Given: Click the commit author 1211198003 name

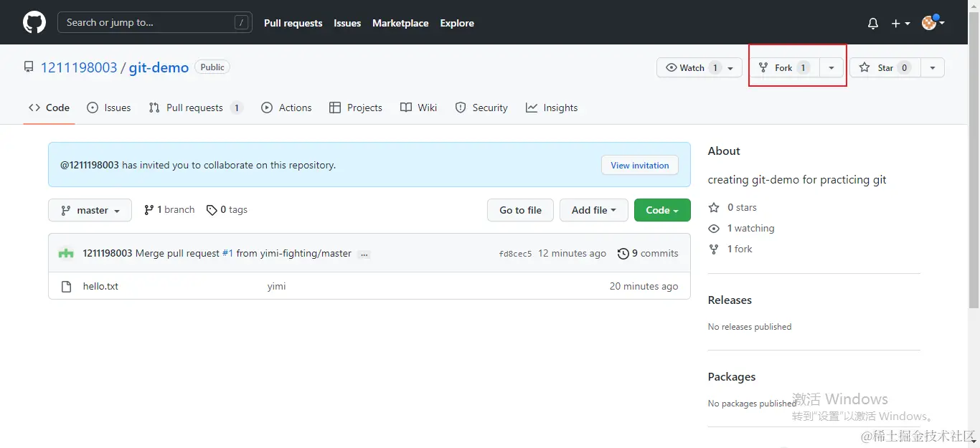Looking at the screenshot, I should (x=108, y=253).
